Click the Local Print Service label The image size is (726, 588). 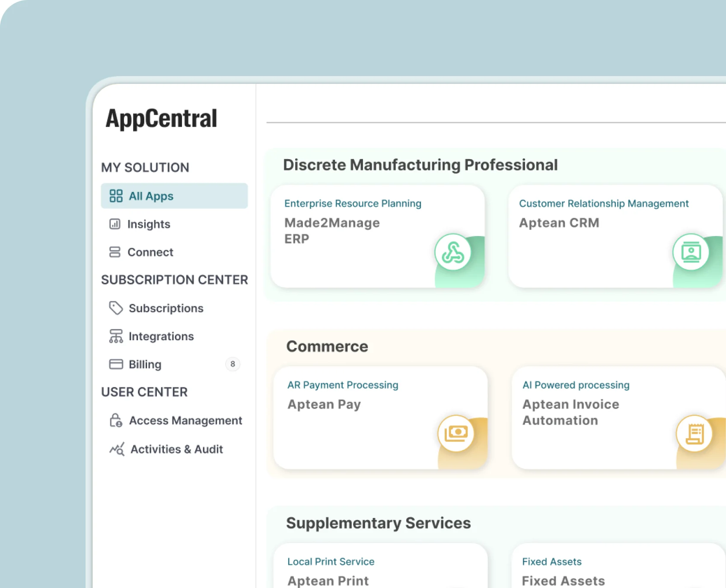(x=331, y=561)
